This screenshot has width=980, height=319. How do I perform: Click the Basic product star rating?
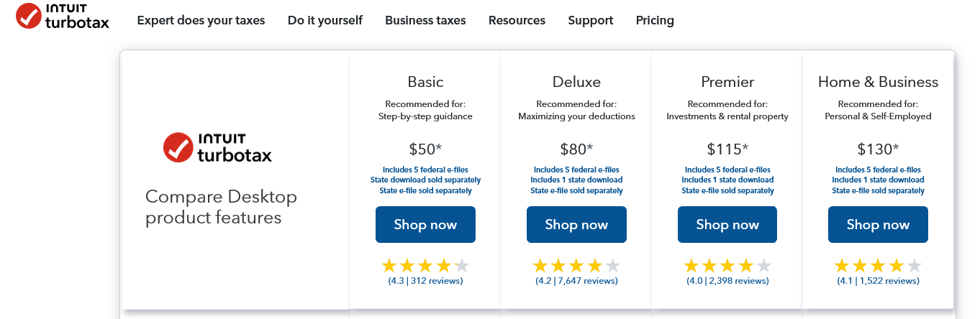coord(425,266)
